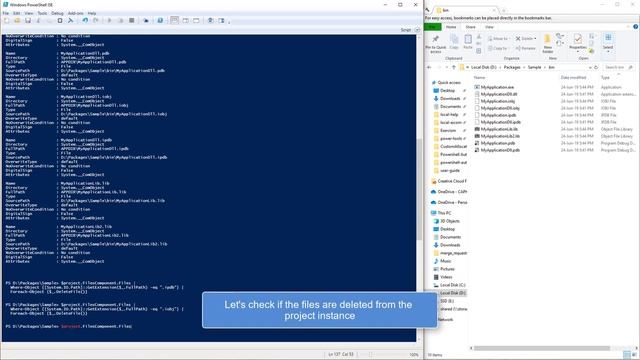Click the Clear Console Pane icon

(x=71, y=20)
